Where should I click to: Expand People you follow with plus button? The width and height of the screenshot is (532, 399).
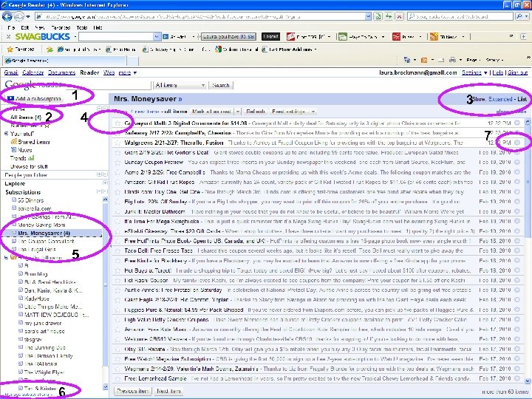[x=99, y=174]
